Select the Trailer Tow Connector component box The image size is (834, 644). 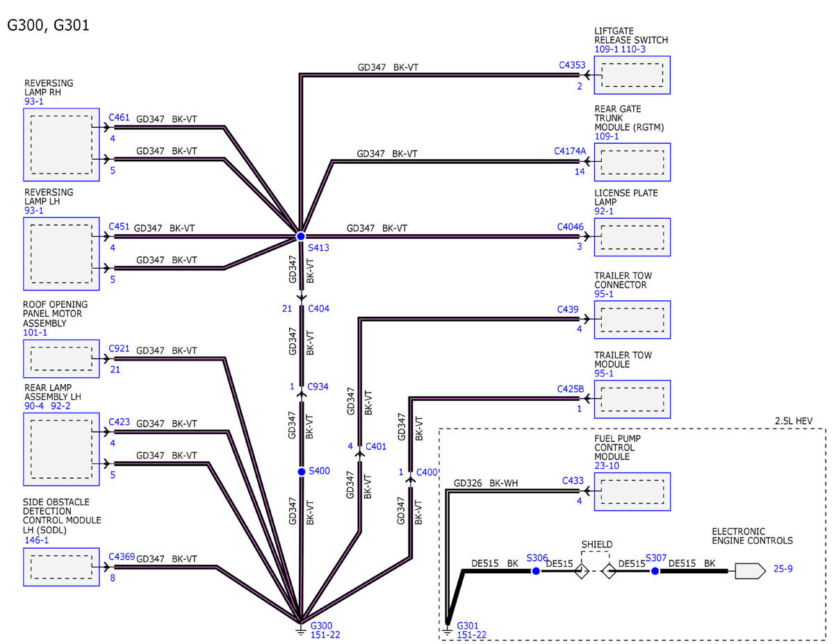[632, 320]
